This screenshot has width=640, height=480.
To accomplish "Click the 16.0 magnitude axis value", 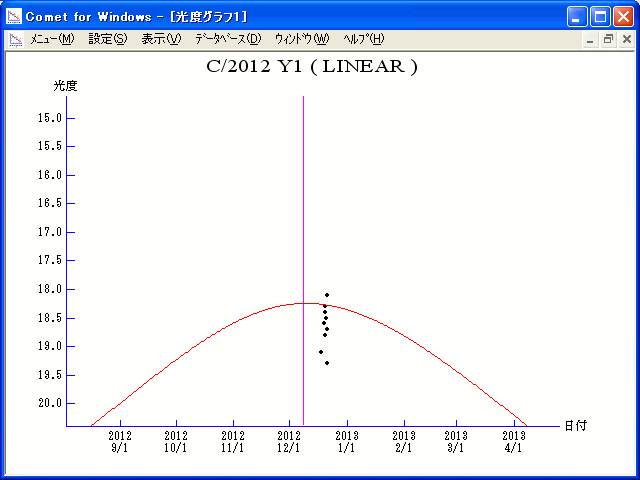I will click(50, 175).
